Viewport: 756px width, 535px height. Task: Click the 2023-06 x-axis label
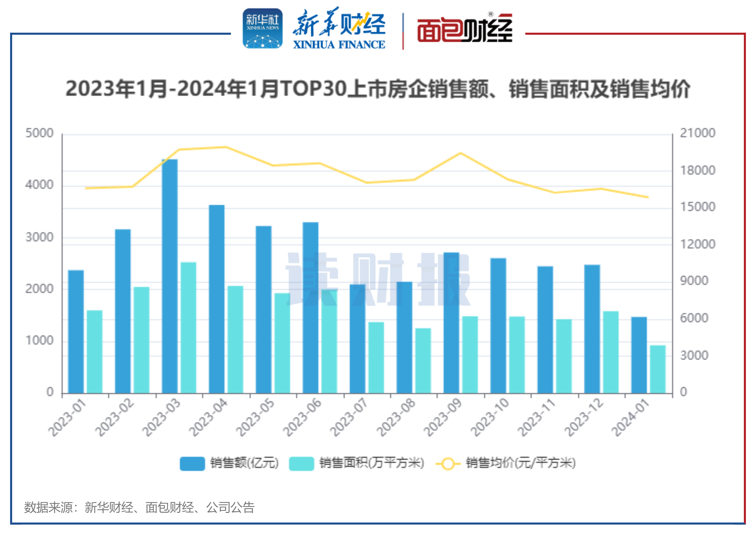[302, 417]
